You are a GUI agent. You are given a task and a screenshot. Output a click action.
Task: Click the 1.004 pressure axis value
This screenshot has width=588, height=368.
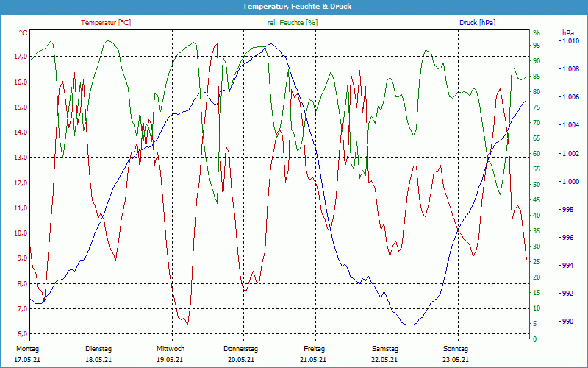pos(570,125)
